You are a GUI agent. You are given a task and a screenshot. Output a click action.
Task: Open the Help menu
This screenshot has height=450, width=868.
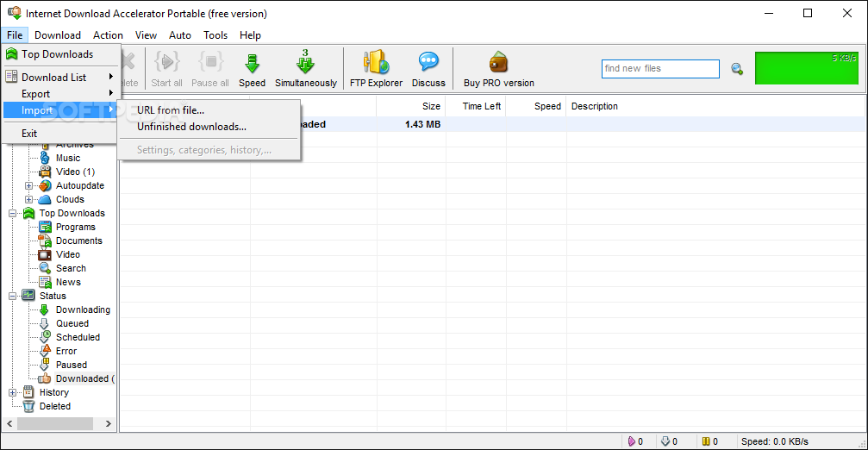[x=250, y=34]
